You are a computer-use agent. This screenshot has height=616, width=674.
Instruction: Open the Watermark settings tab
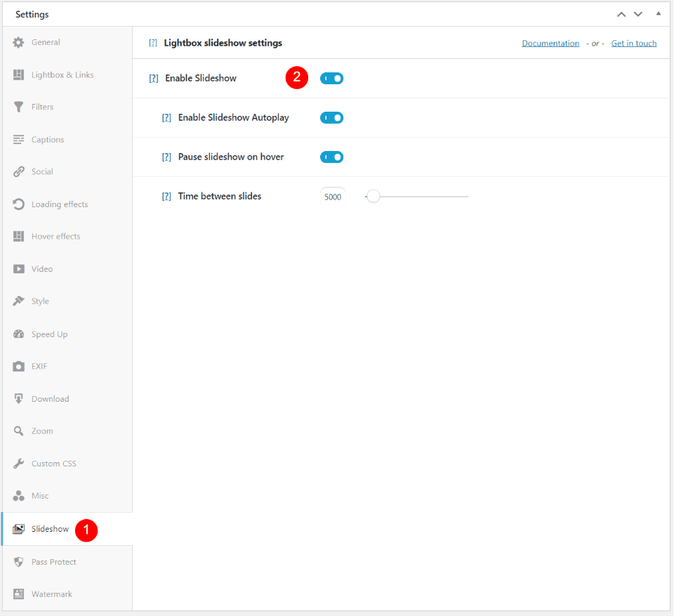(51, 594)
